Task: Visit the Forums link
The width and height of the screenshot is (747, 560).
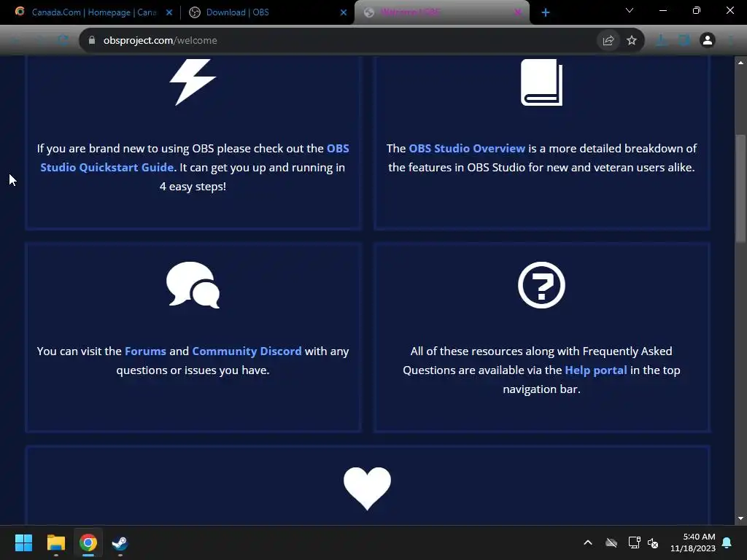Action: [145, 351]
